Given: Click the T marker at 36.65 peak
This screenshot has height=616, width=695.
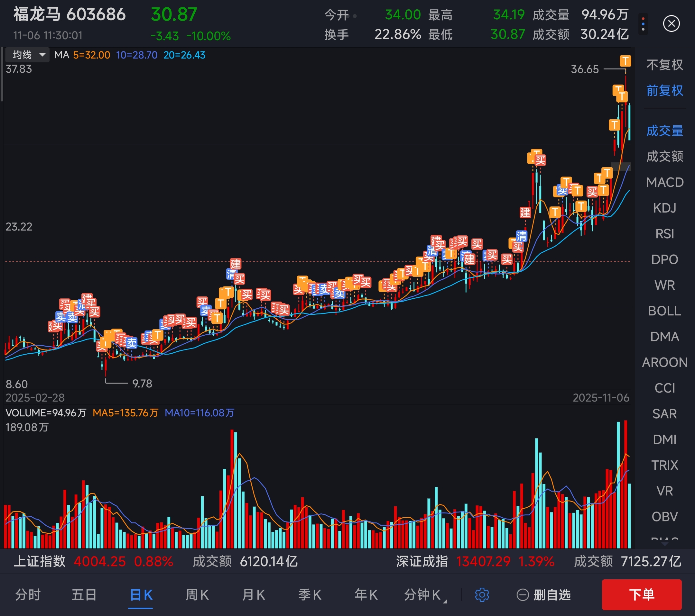Looking at the screenshot, I should (x=625, y=61).
